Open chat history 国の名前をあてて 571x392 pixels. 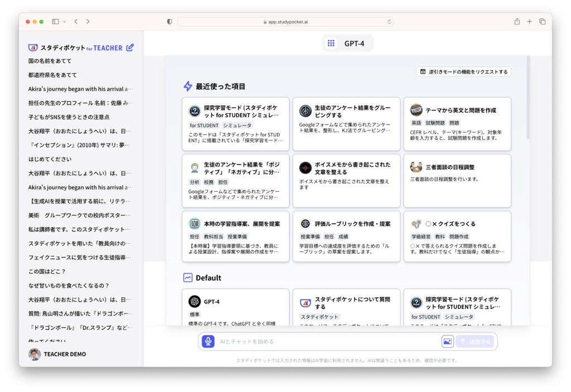[x=50, y=61]
